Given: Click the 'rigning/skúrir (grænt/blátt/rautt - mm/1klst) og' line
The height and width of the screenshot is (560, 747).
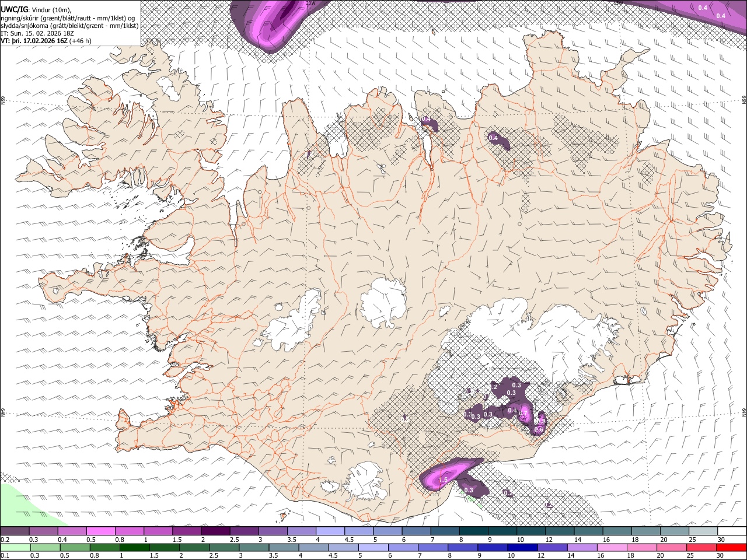Looking at the screenshot, I should [68, 17].
